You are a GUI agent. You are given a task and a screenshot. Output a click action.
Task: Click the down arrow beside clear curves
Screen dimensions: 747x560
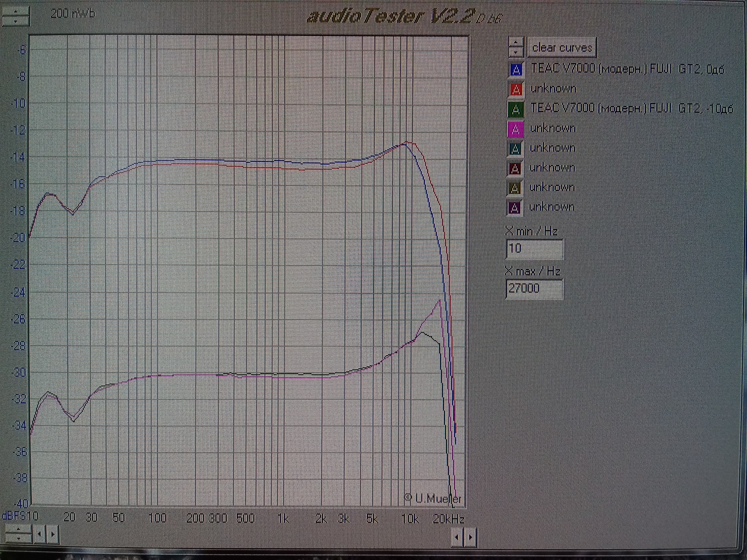click(x=516, y=52)
